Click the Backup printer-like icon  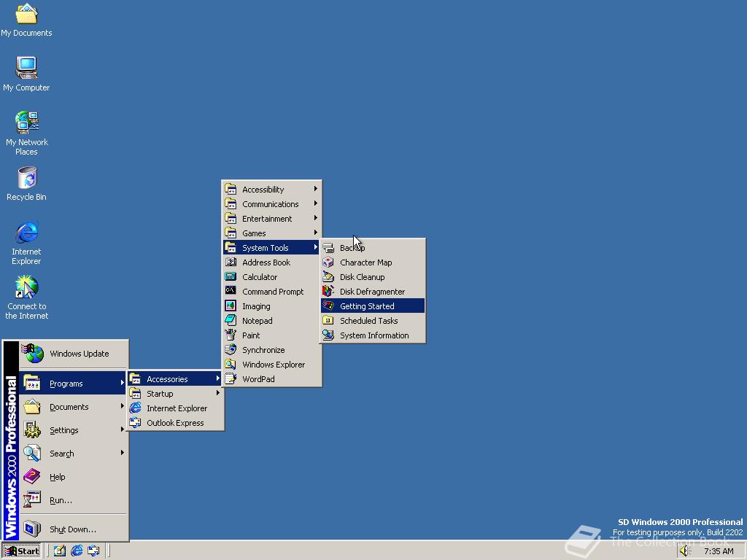[328, 248]
